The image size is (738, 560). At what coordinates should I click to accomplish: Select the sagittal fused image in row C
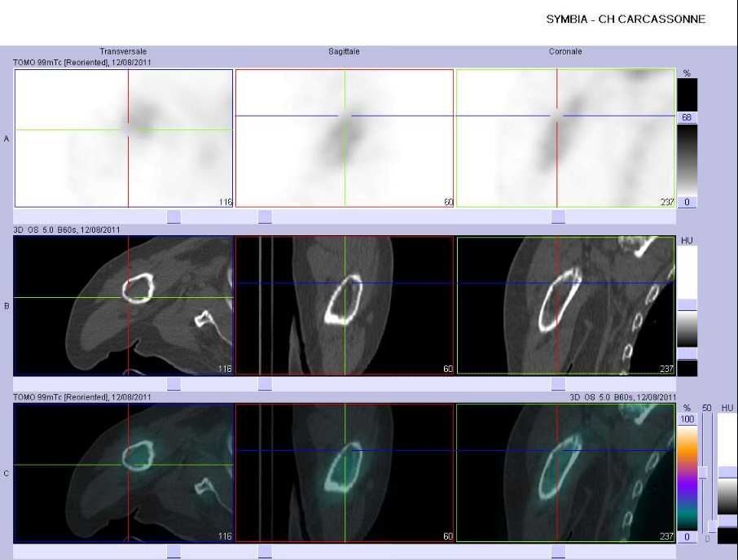coord(345,473)
